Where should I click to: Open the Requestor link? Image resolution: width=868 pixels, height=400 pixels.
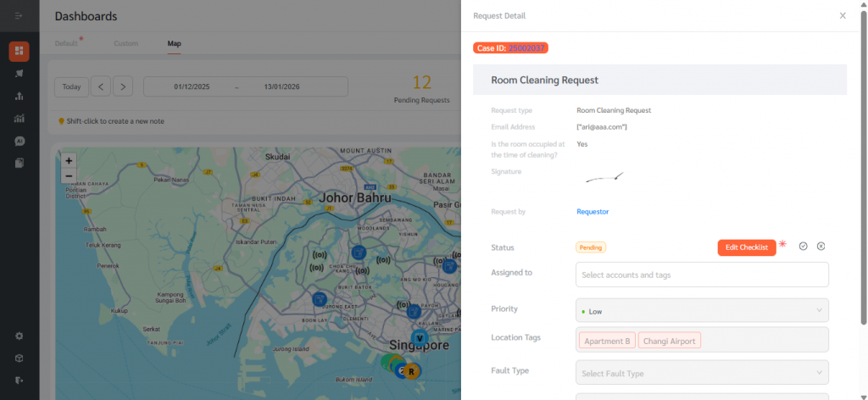pyautogui.click(x=593, y=211)
